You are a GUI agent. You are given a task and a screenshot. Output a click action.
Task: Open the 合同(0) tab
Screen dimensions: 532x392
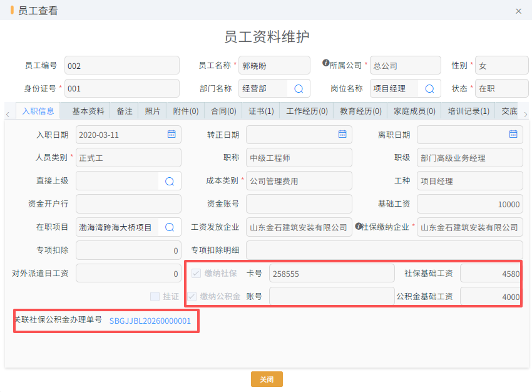[223, 111]
